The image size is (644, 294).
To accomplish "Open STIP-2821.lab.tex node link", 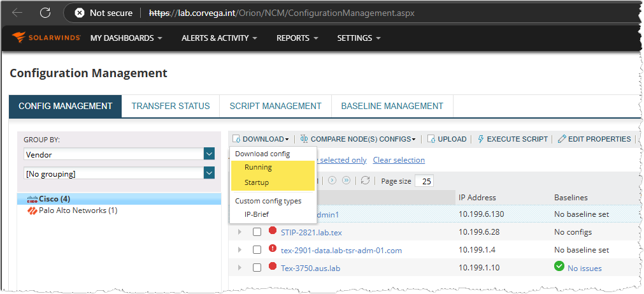I will [x=311, y=233].
